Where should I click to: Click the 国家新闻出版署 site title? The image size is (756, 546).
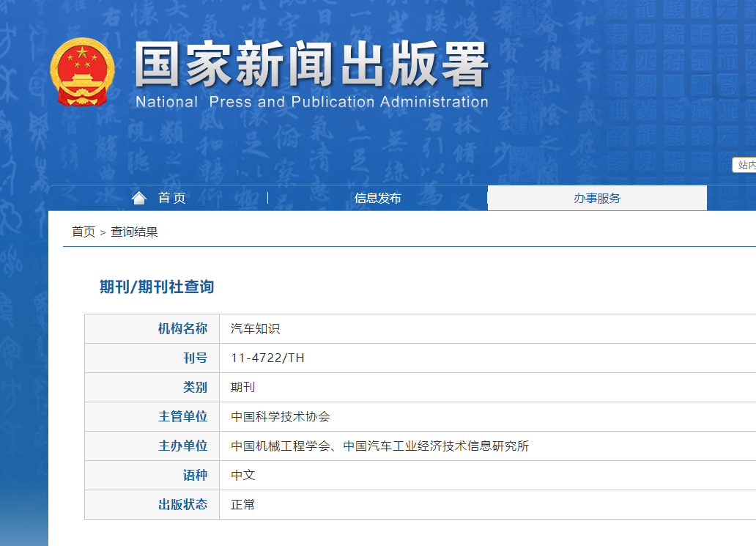click(x=311, y=64)
